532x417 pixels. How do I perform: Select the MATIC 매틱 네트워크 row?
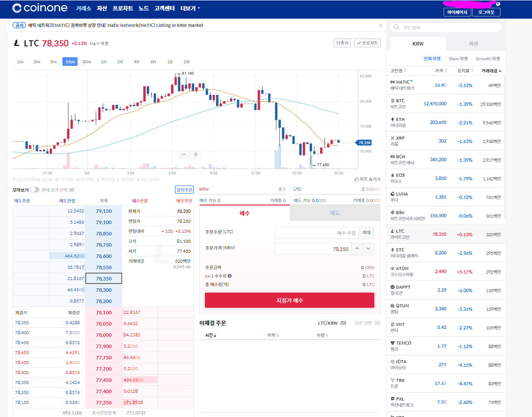[446, 85]
